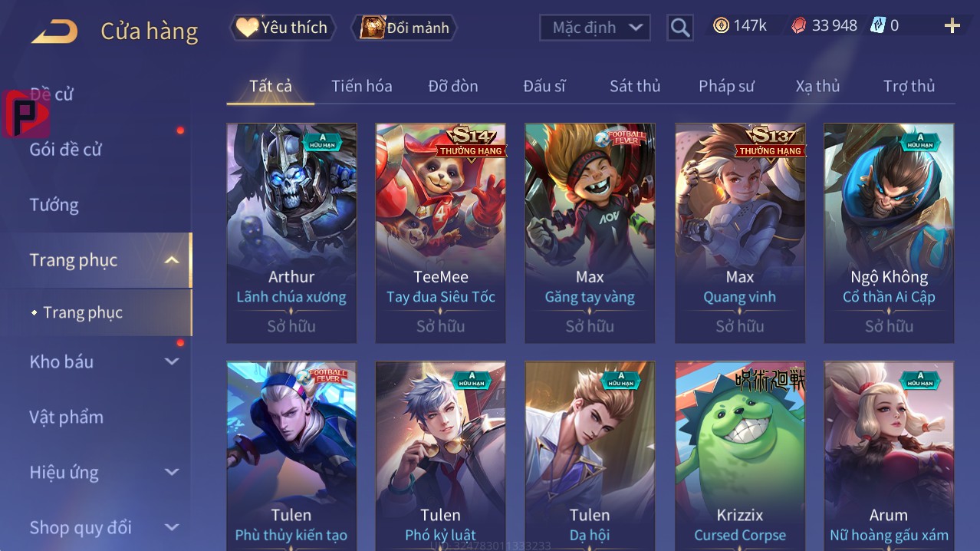Select the Tiến hóa tab
980x551 pixels.
point(362,86)
